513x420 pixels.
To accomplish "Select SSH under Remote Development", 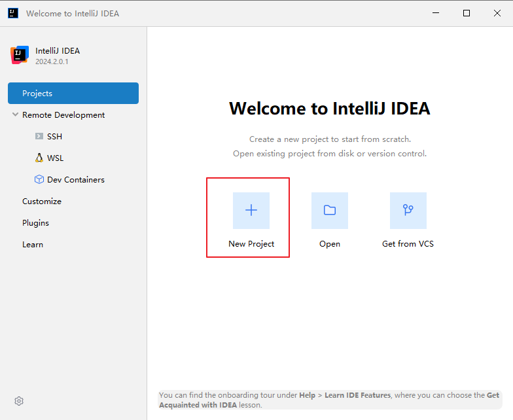I will pyautogui.click(x=54, y=136).
